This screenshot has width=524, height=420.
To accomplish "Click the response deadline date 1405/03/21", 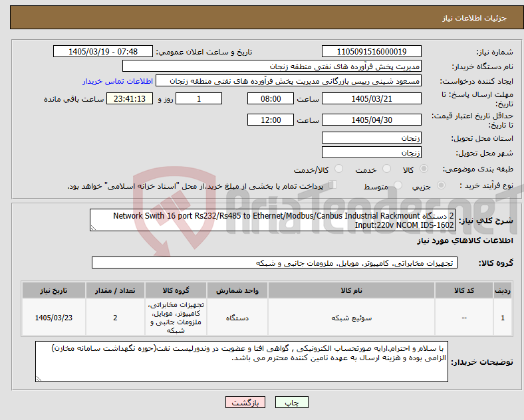I will pos(371,99).
